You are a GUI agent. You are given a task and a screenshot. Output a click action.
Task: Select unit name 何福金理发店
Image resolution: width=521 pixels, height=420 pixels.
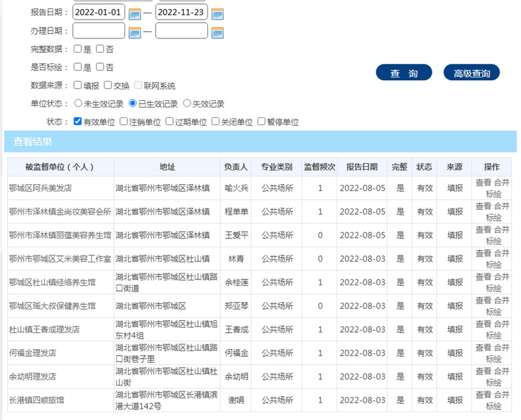33,353
